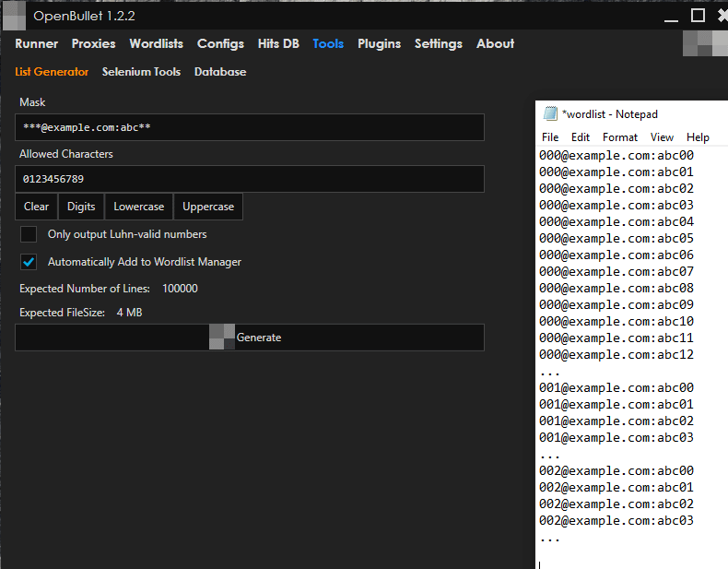This screenshot has height=569, width=728.
Task: Open the Selenium Tools subtab
Action: (141, 72)
